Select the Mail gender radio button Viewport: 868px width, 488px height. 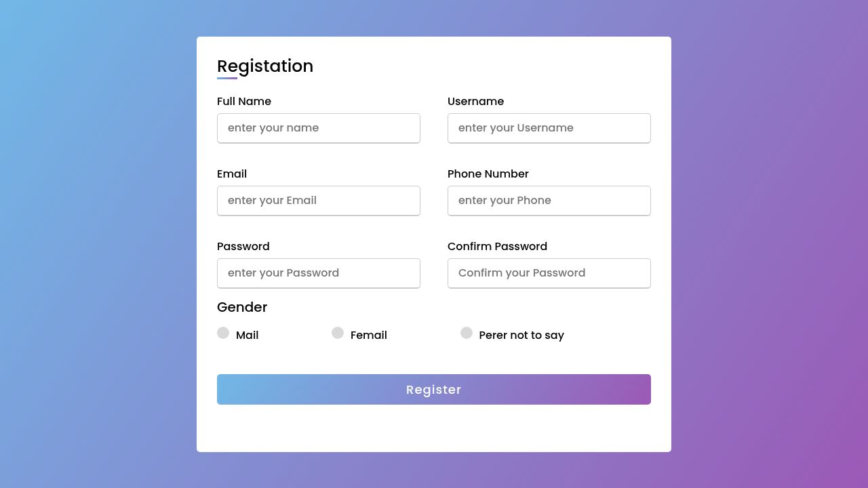pos(223,333)
